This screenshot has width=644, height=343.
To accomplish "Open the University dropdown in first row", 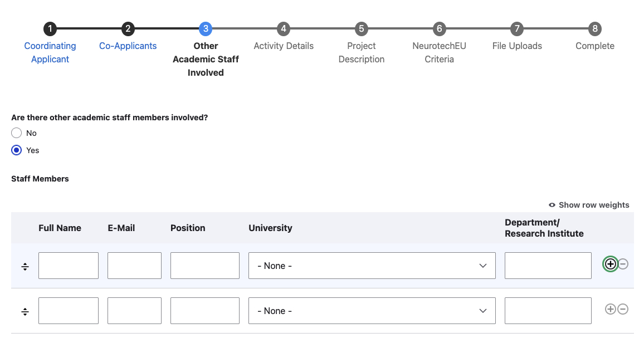I will [372, 266].
